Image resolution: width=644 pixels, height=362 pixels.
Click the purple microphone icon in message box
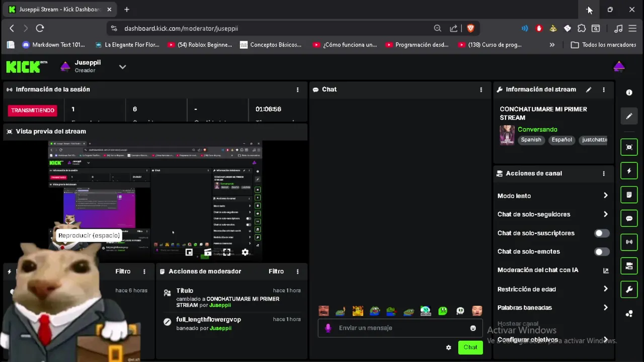coord(328,328)
